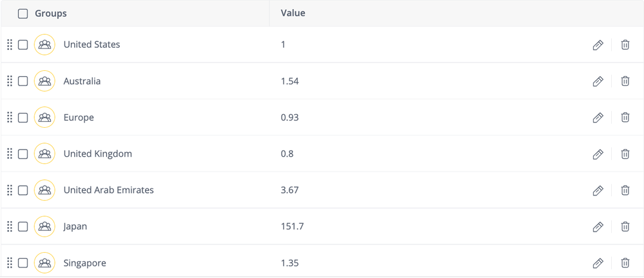
Task: Check the United States row checkbox
Action: 23,45
